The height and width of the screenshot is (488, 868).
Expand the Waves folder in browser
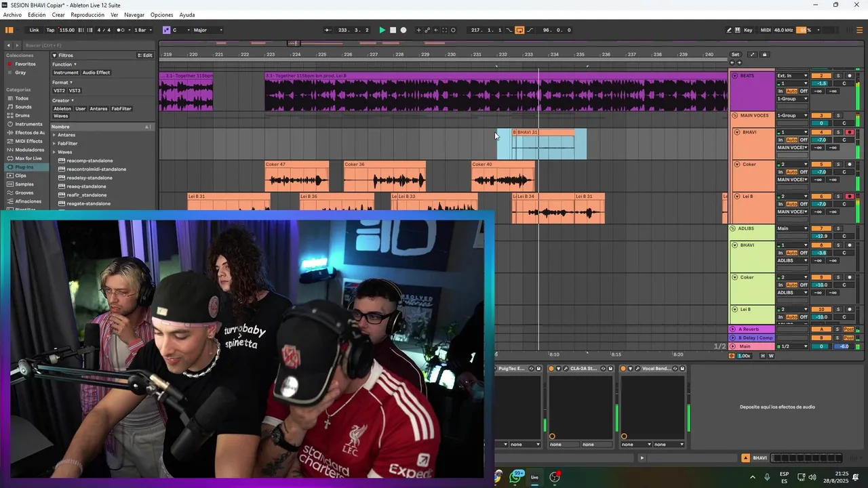[54, 152]
